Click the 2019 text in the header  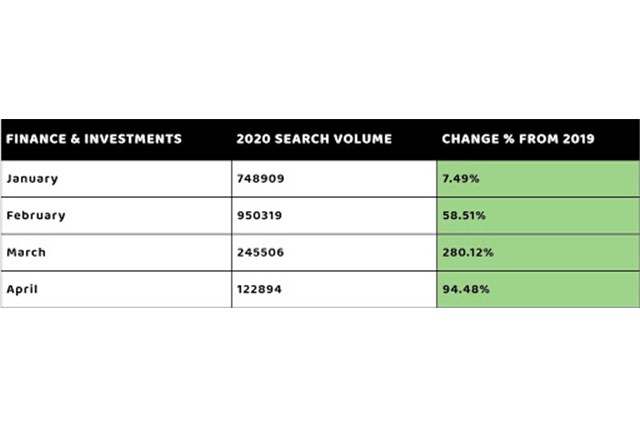[x=579, y=138]
